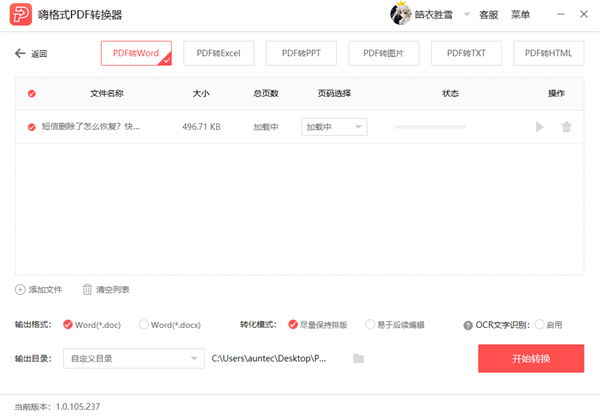Image resolution: width=600 pixels, height=419 pixels.
Task: Switch to the PDF转Excel tab
Action: pyautogui.click(x=218, y=53)
